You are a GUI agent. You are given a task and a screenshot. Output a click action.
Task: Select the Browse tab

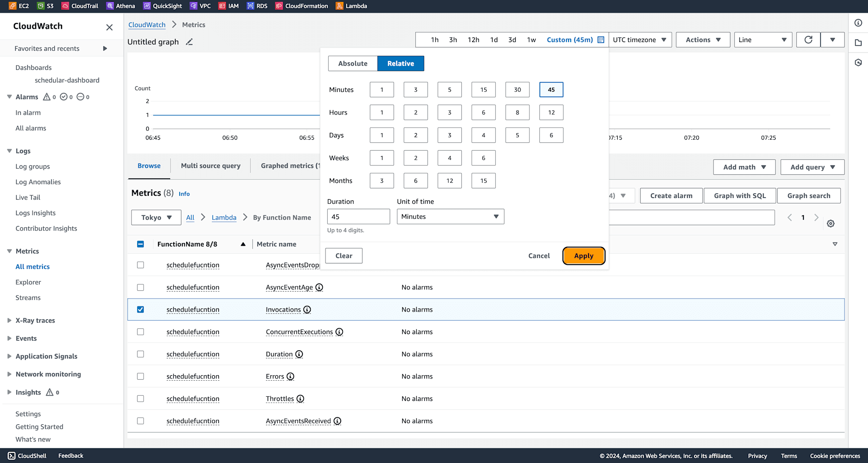(x=149, y=166)
